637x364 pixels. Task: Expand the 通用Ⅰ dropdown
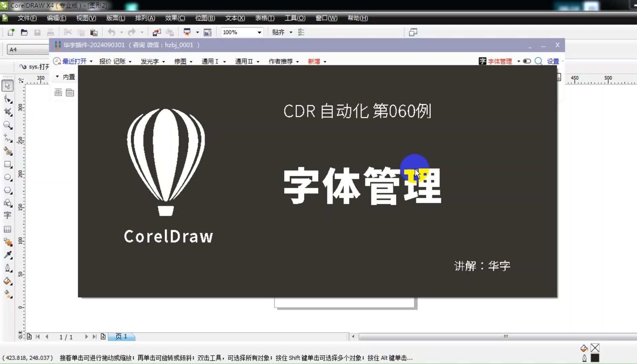(224, 62)
